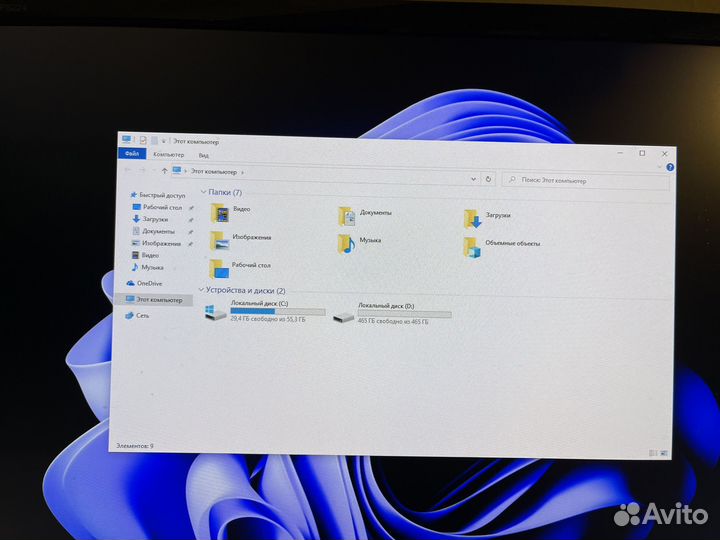Viewport: 720px width, 540px height.
Task: Open the Изображения folder in main pane
Action: click(x=241, y=240)
